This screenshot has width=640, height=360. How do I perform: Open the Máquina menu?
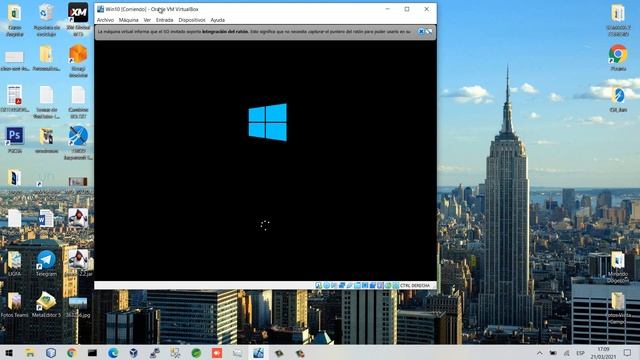pyautogui.click(x=128, y=20)
